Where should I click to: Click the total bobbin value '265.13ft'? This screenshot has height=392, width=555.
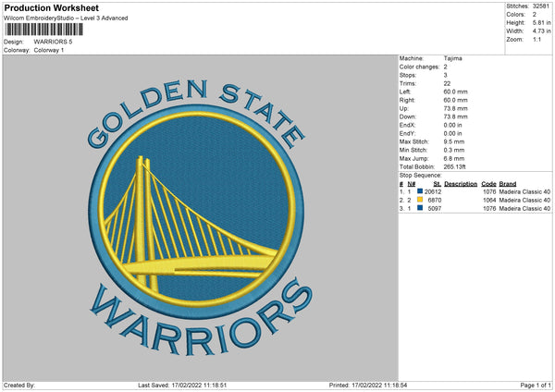point(454,166)
